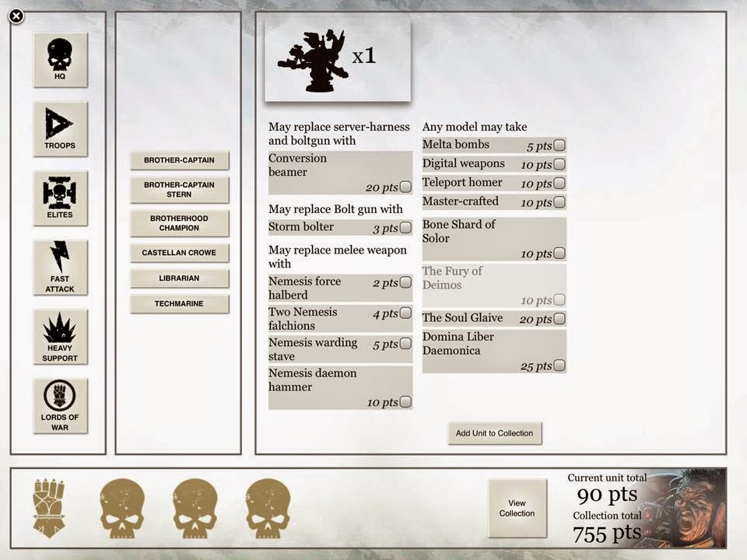
Task: Select Brotherhood Champion unit
Action: [x=179, y=223]
